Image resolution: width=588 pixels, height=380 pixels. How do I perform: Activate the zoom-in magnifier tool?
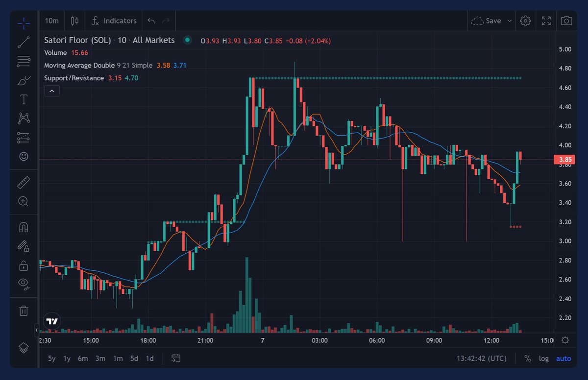pyautogui.click(x=23, y=201)
